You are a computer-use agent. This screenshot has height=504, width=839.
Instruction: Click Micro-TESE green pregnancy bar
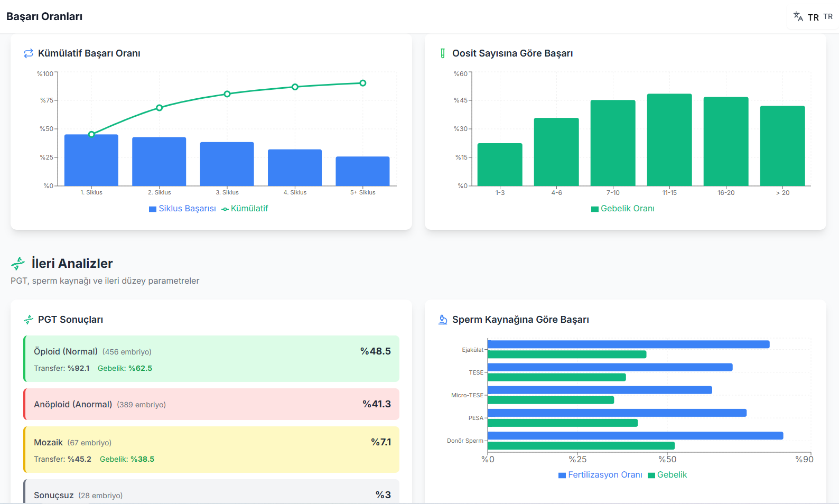click(x=551, y=400)
